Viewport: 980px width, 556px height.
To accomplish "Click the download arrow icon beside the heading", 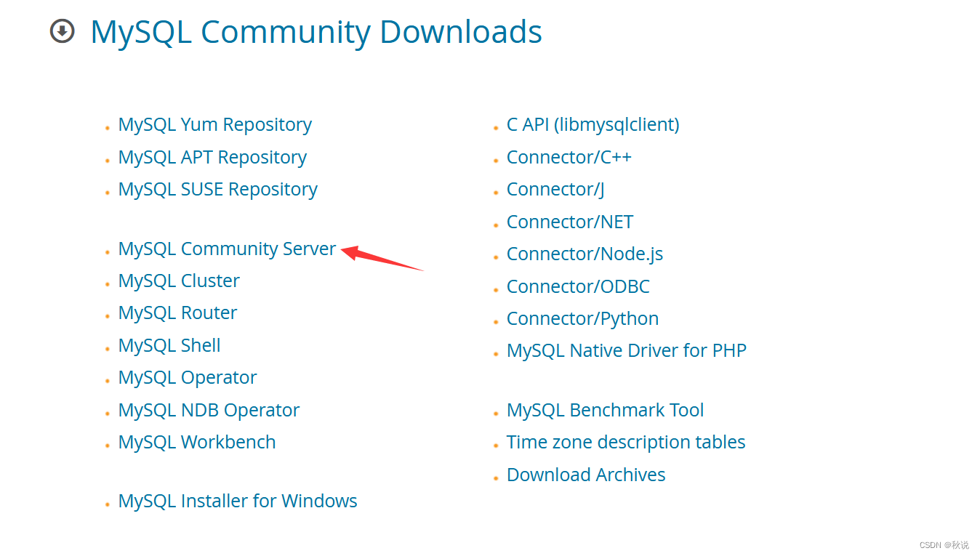I will click(63, 31).
